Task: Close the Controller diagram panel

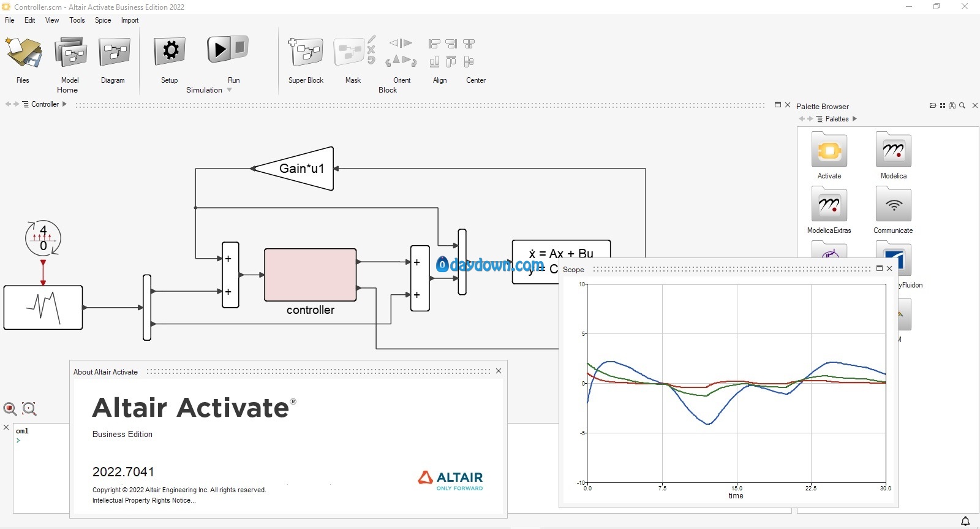Action: pos(788,105)
